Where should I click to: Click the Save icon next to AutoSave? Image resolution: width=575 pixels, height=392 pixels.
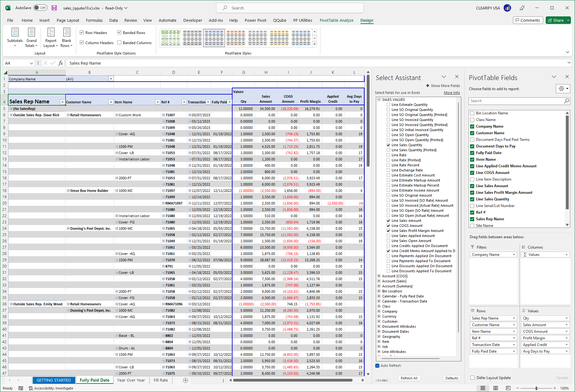(x=54, y=8)
